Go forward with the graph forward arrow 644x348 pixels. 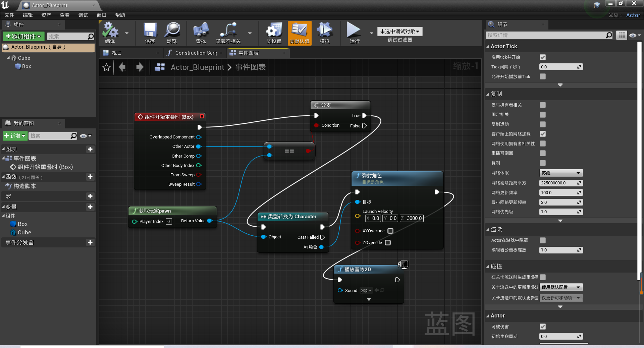pyautogui.click(x=140, y=67)
